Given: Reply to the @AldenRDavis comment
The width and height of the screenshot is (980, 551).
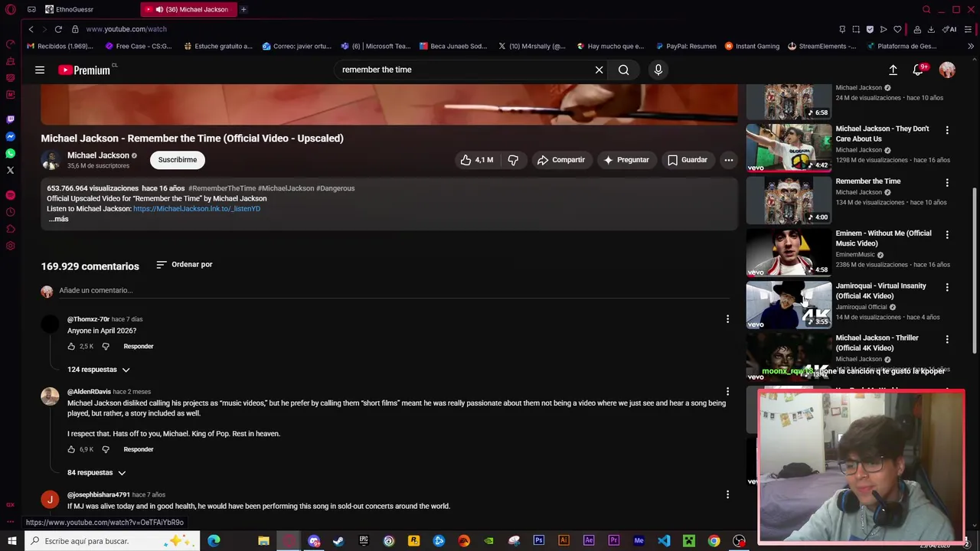Looking at the screenshot, I should tap(139, 449).
